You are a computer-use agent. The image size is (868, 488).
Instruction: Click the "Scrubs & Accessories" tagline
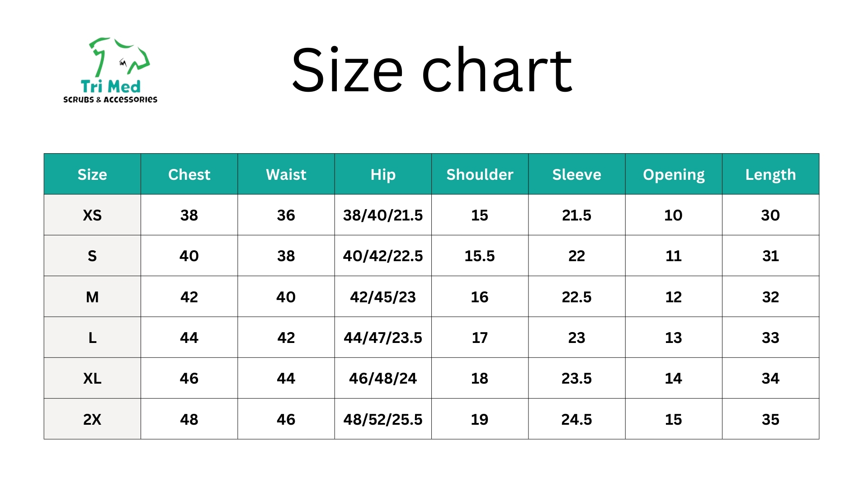point(110,99)
